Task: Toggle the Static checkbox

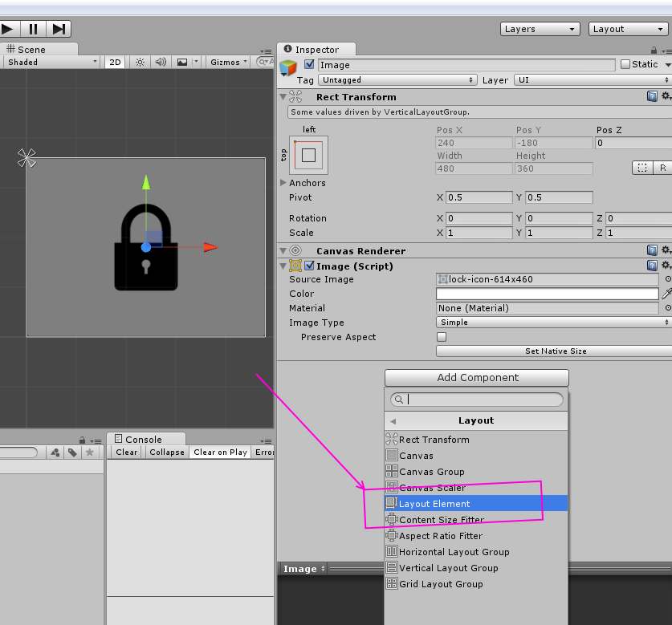Action: (625, 64)
